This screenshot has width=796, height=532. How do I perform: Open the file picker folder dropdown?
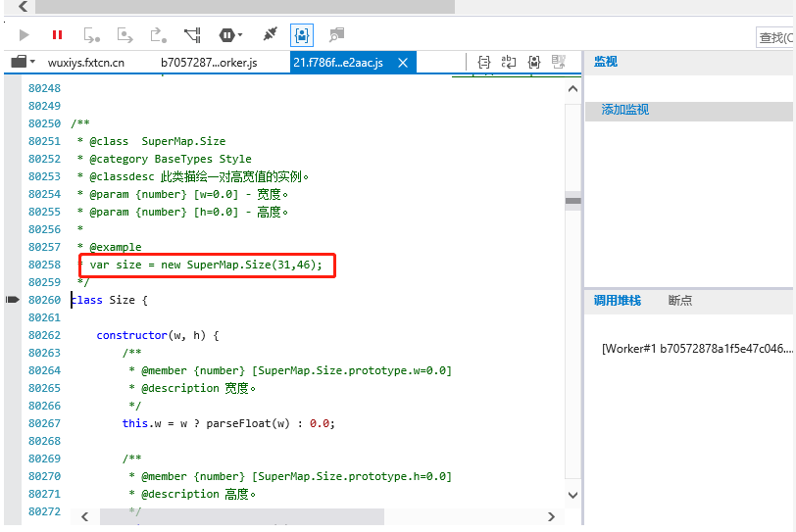[x=23, y=62]
